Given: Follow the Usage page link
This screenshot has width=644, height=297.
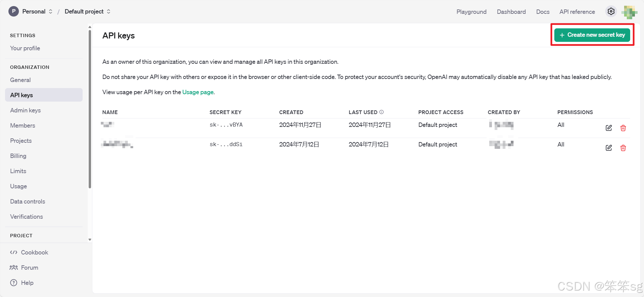Looking at the screenshot, I should 198,92.
